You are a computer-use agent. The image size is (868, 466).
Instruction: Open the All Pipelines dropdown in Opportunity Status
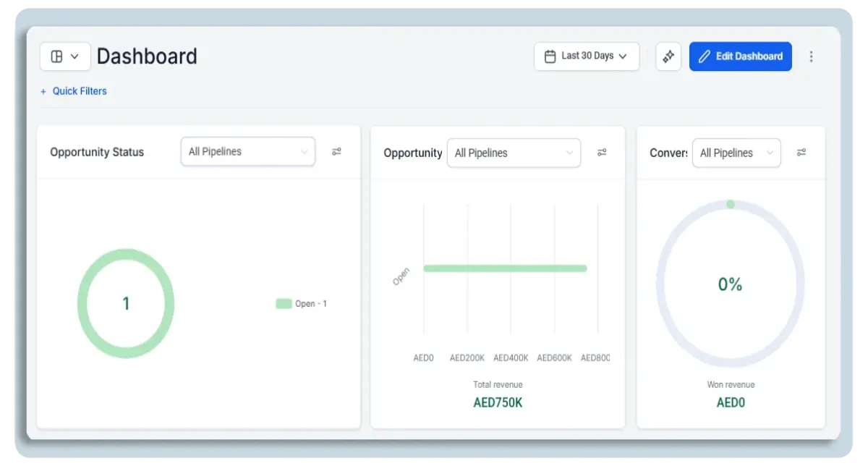click(247, 151)
